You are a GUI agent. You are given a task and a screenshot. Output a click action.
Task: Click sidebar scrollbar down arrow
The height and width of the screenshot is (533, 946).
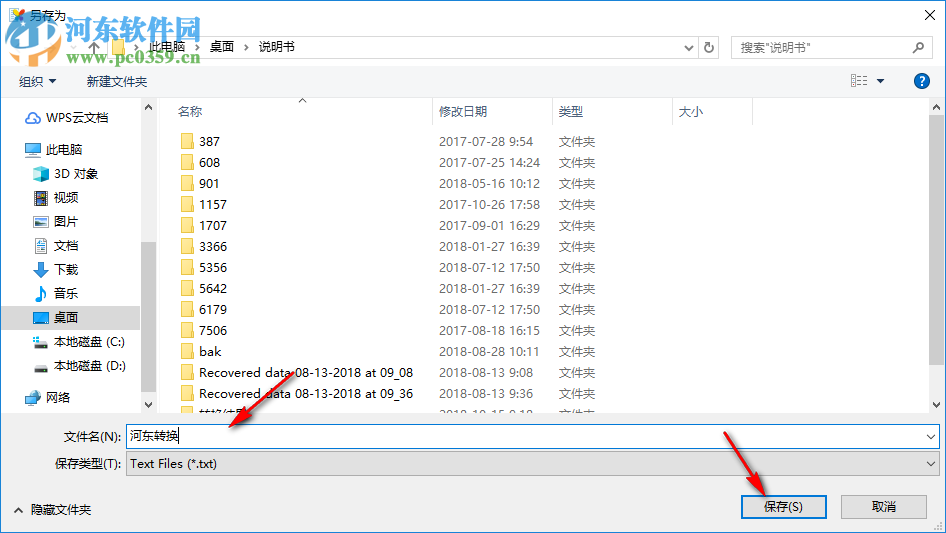(148, 404)
